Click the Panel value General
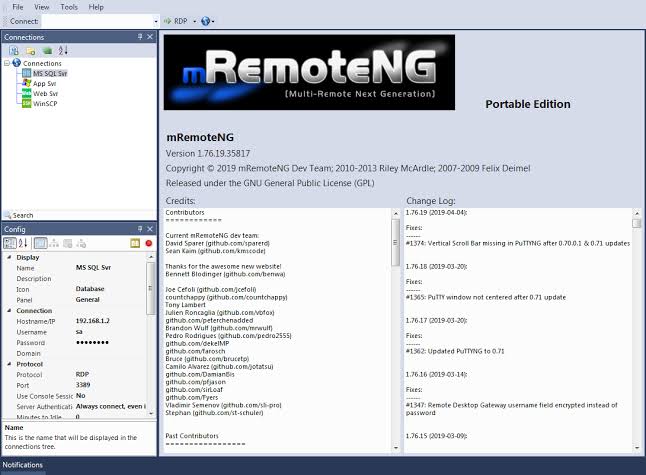Screen dimensions: 646x475 [x=87, y=300]
